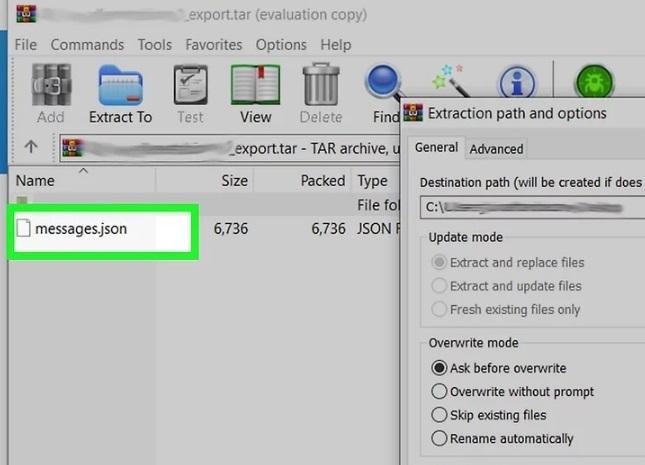This screenshot has width=645, height=465.
Task: Select the parent folder entry icon
Action: 22,201
